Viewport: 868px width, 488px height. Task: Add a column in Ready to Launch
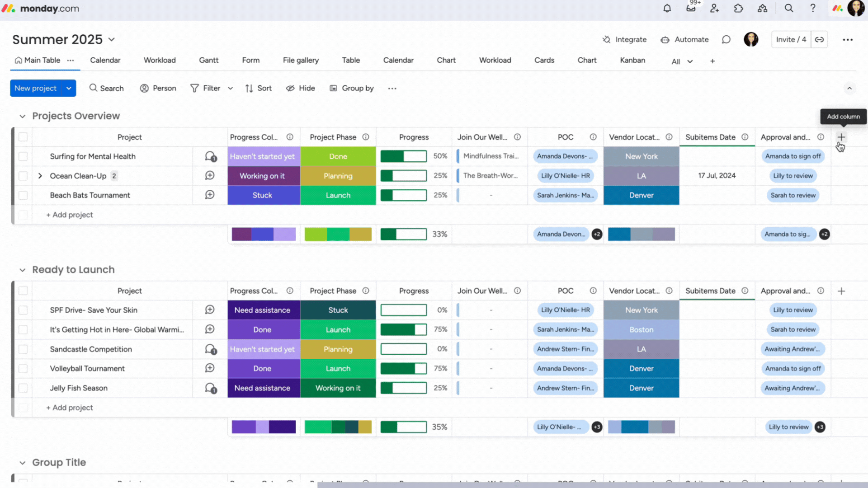coord(841,291)
